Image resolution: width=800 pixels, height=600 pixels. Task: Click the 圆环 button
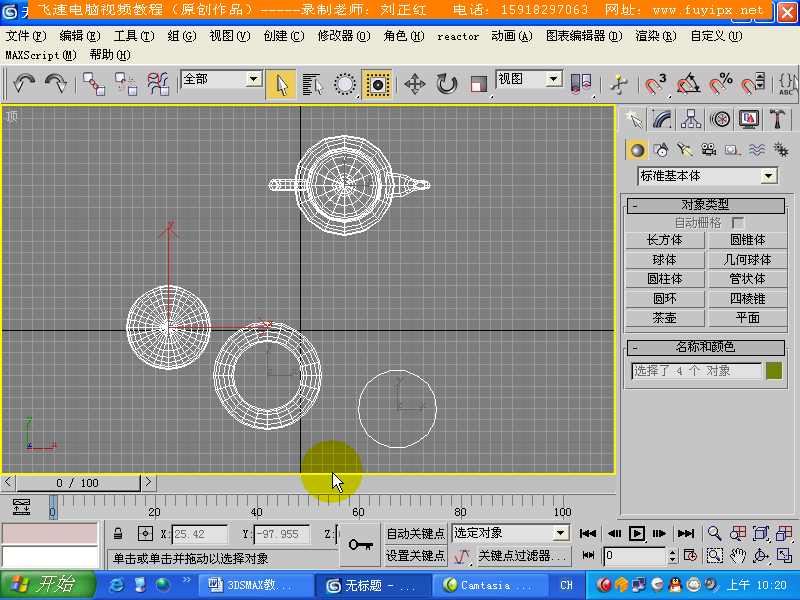[x=664, y=298]
